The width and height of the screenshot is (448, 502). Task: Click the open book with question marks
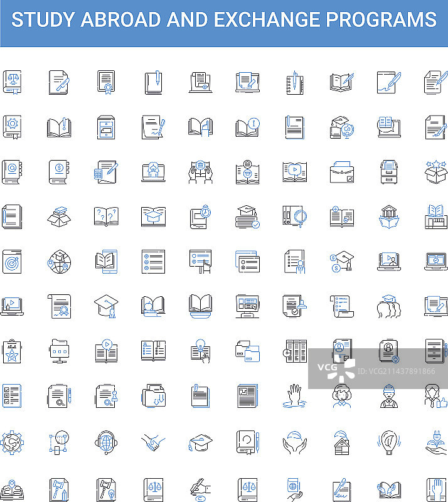click(105, 216)
